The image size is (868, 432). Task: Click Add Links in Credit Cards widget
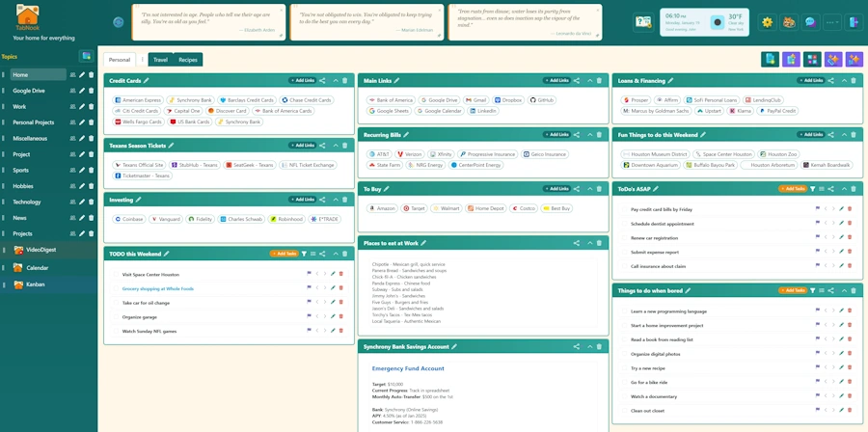(x=302, y=81)
